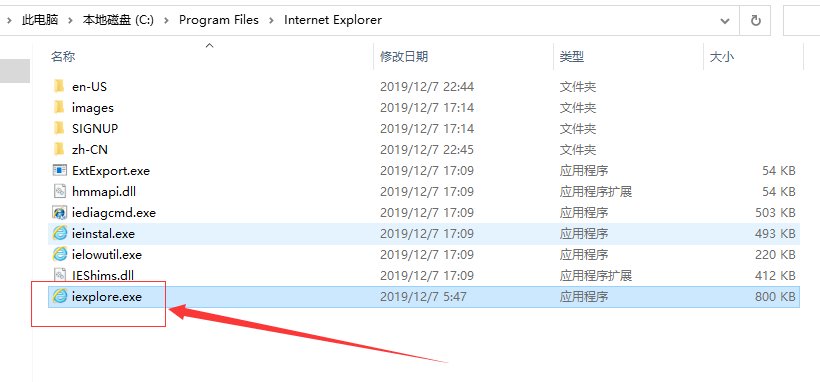
Task: Select the IEShims.dll file name
Action: point(103,275)
